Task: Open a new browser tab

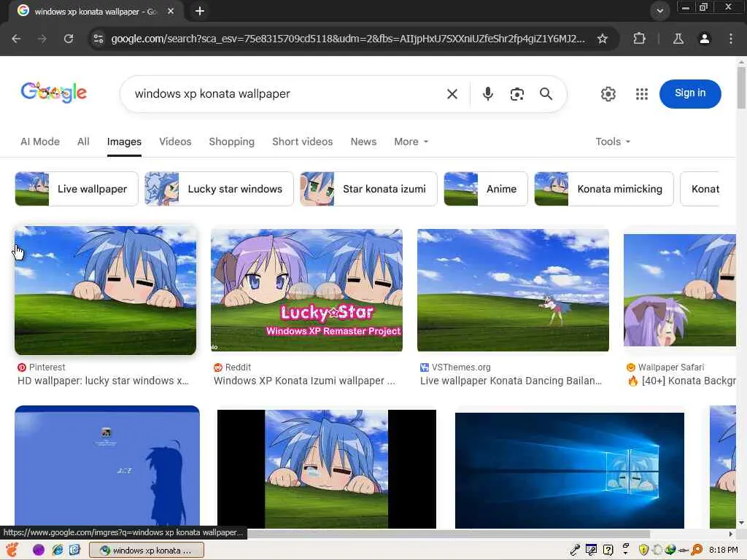Action: [x=200, y=11]
